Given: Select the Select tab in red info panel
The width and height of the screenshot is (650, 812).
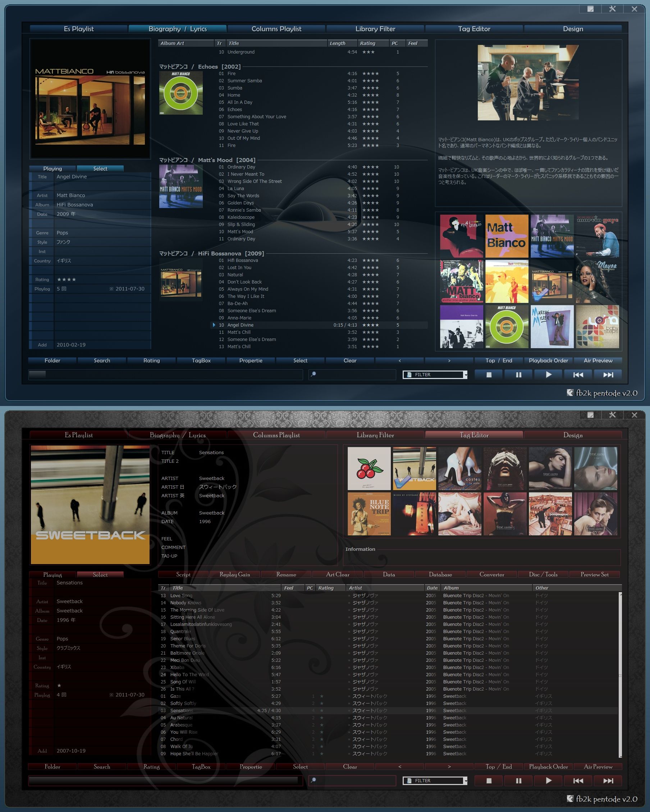Looking at the screenshot, I should point(100,575).
